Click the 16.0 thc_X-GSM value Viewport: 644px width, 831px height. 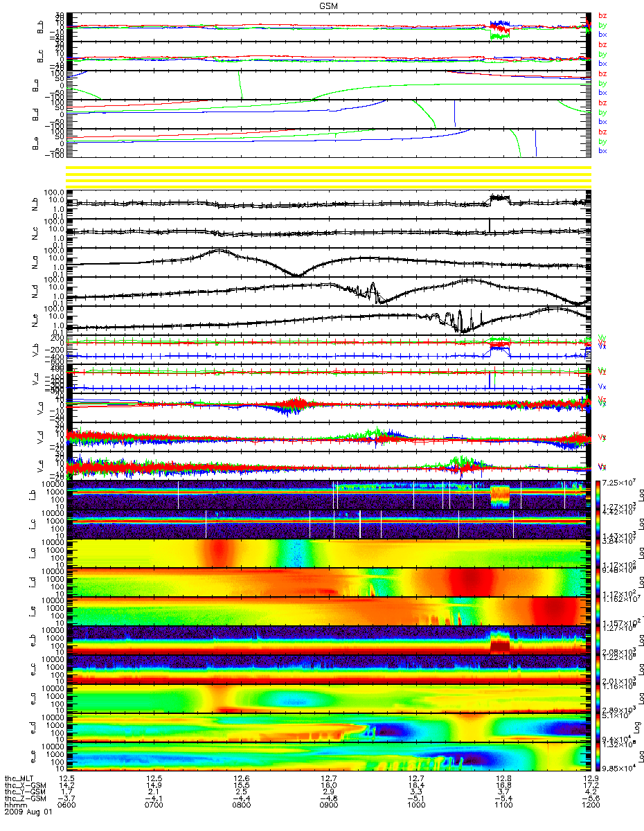(328, 785)
